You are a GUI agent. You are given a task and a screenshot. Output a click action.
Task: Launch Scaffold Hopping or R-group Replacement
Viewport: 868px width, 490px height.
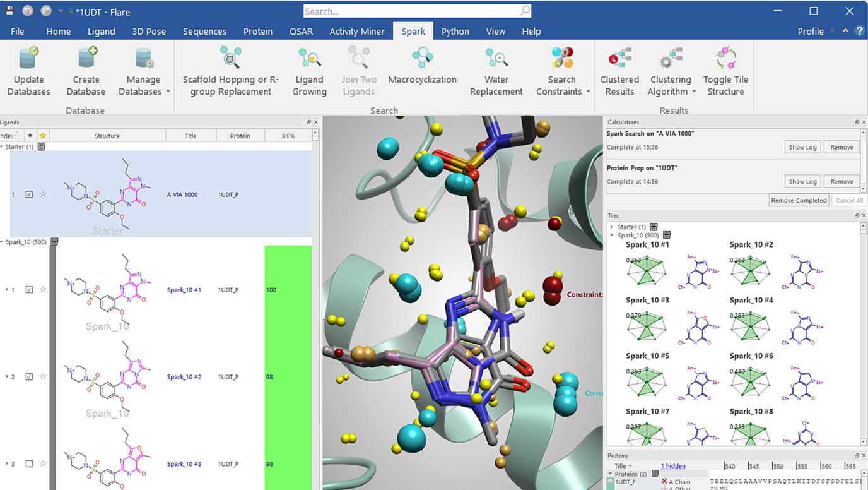[x=231, y=71]
